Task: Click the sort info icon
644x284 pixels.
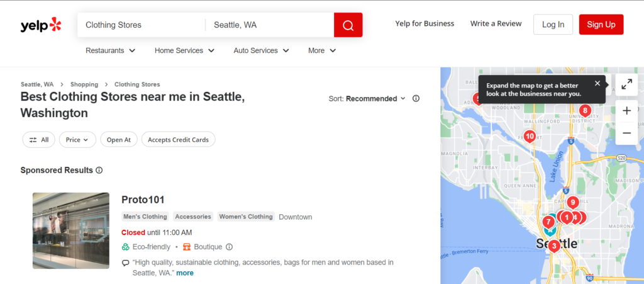Action: (416, 99)
